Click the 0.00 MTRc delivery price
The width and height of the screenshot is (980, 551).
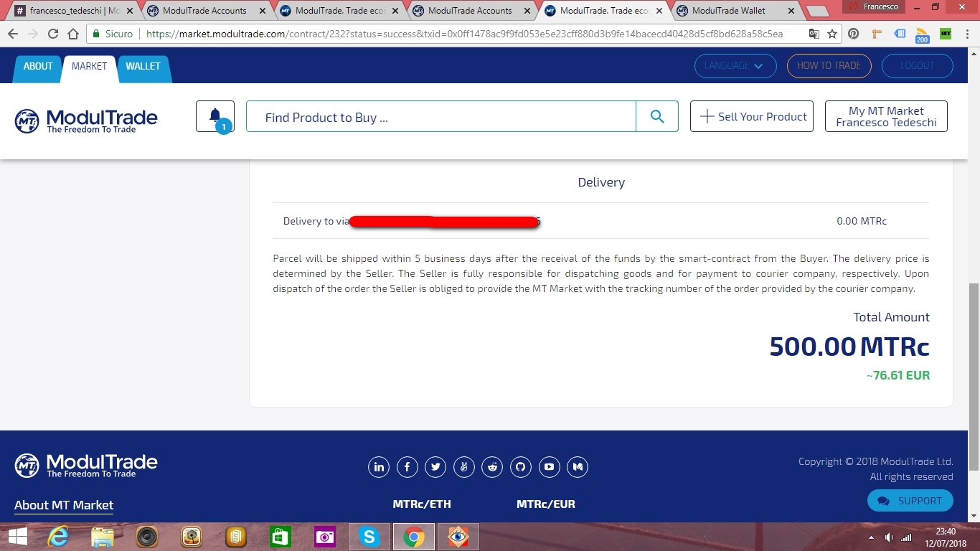coord(862,221)
